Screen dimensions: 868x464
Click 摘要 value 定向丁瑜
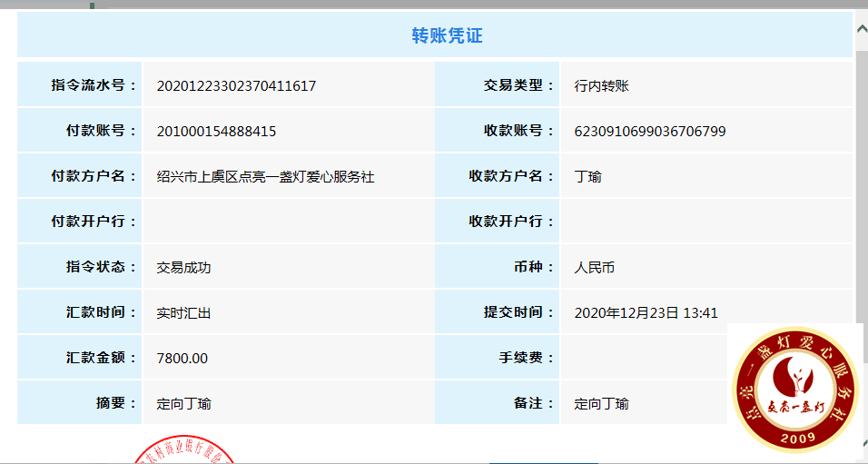click(x=183, y=404)
